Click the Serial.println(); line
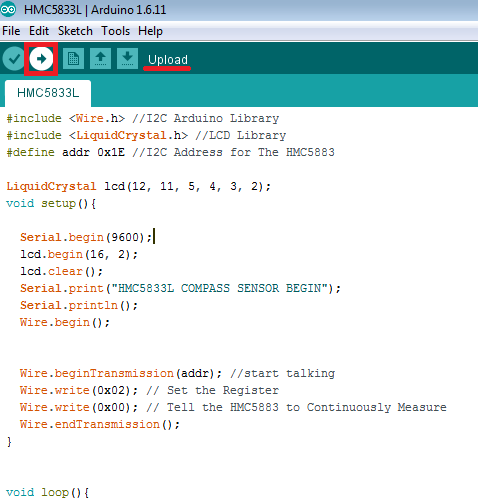Viewport: 478px width, 503px height. pyautogui.click(x=79, y=305)
